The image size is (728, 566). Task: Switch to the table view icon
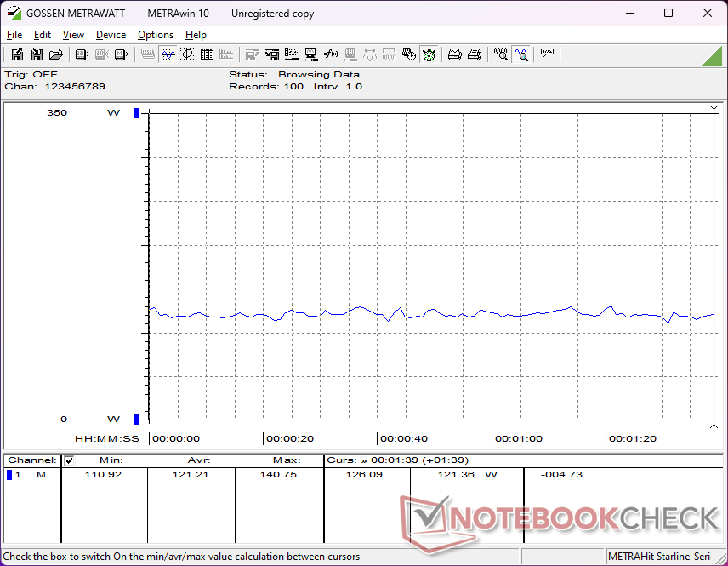pyautogui.click(x=207, y=54)
